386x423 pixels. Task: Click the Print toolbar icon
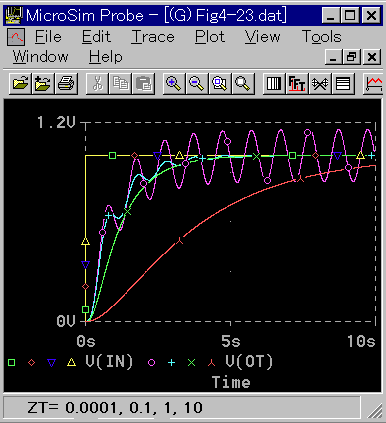pos(66,83)
